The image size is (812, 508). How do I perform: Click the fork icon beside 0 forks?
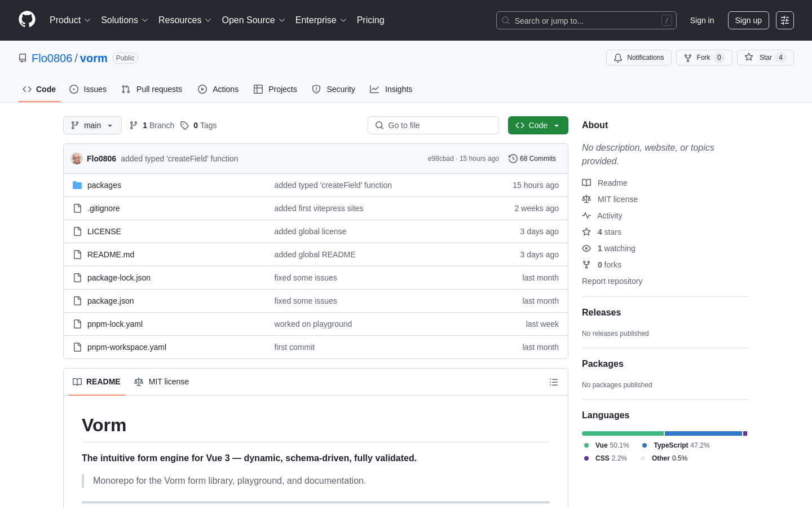point(586,265)
